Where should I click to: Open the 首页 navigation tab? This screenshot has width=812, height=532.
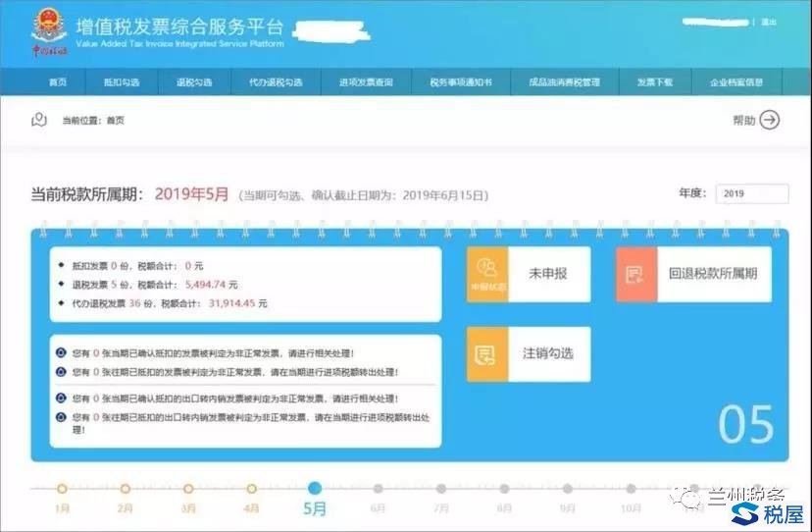pos(58,82)
